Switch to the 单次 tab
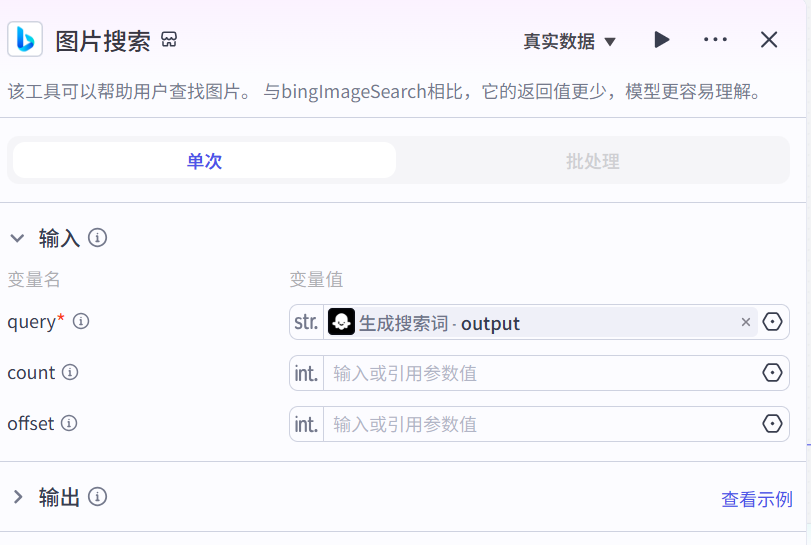 point(204,161)
